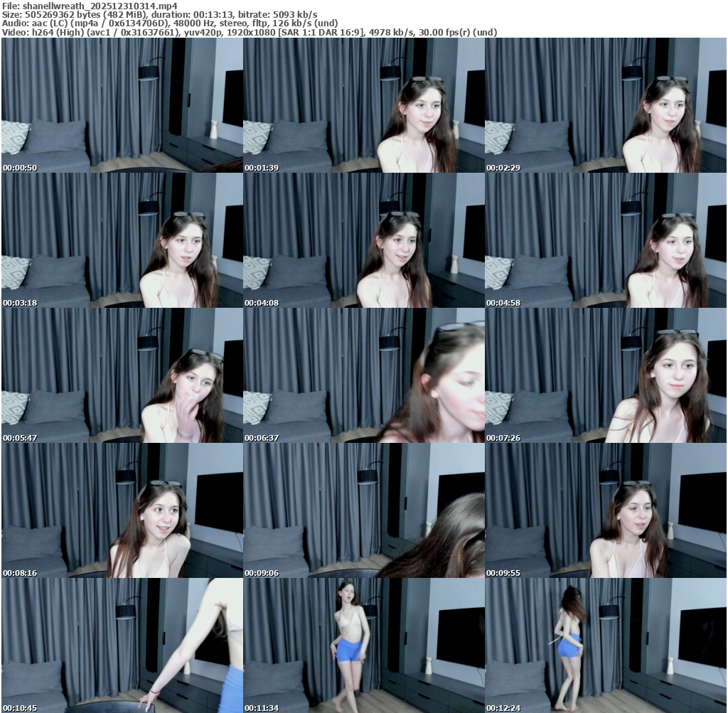The width and height of the screenshot is (728, 713).
Task: Click the 00:12:24 timestamp label
Action: pyautogui.click(x=502, y=708)
